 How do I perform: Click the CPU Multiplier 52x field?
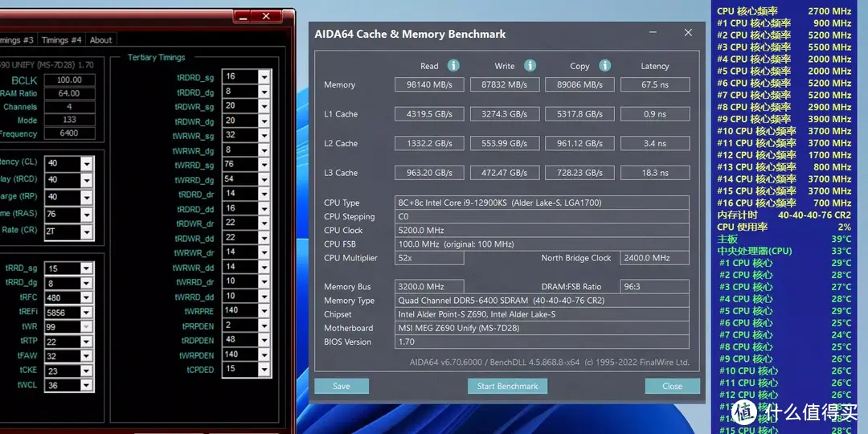429,258
